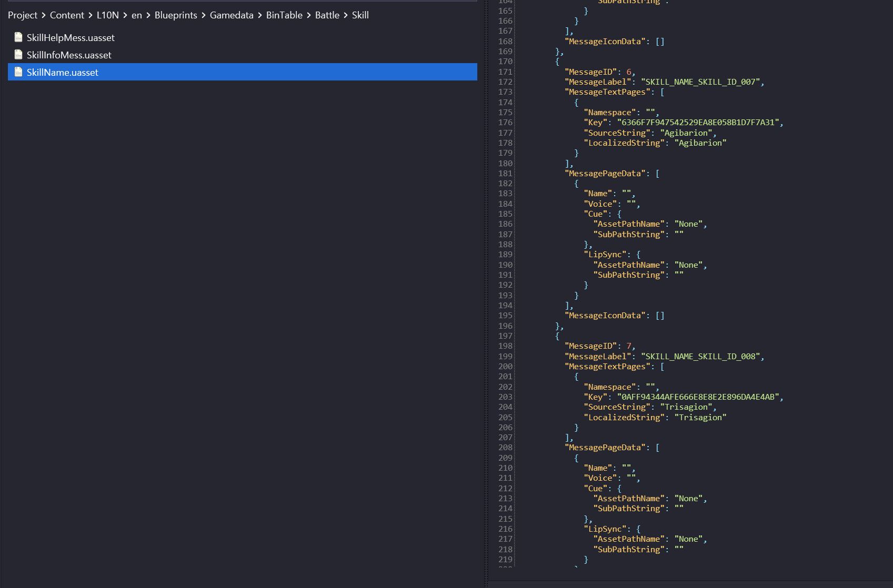Click SourceString value Agibarion

click(x=686, y=133)
